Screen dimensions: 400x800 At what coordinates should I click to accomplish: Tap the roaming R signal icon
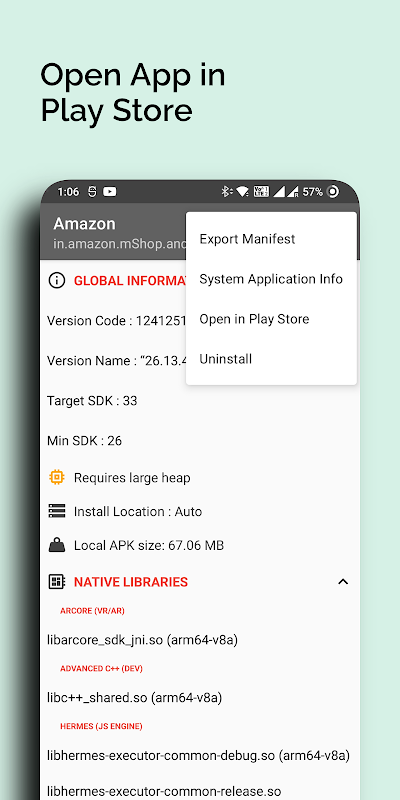coord(292,192)
